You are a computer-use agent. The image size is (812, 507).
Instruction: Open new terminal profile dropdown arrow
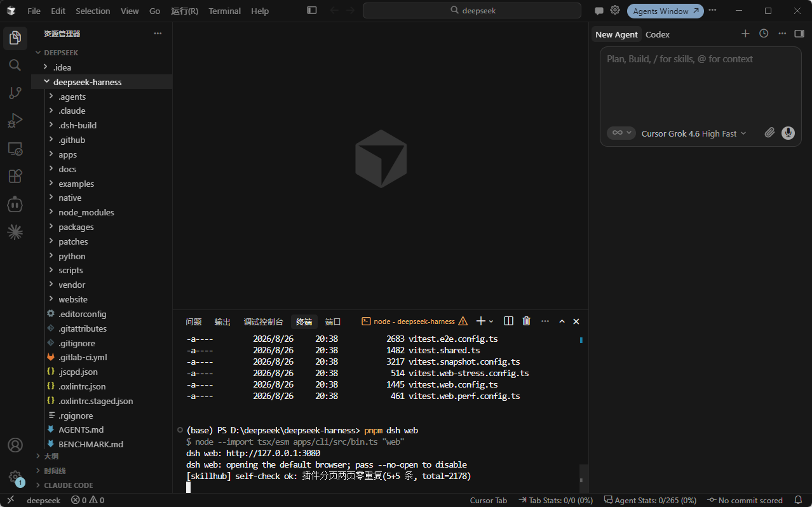pos(491,321)
